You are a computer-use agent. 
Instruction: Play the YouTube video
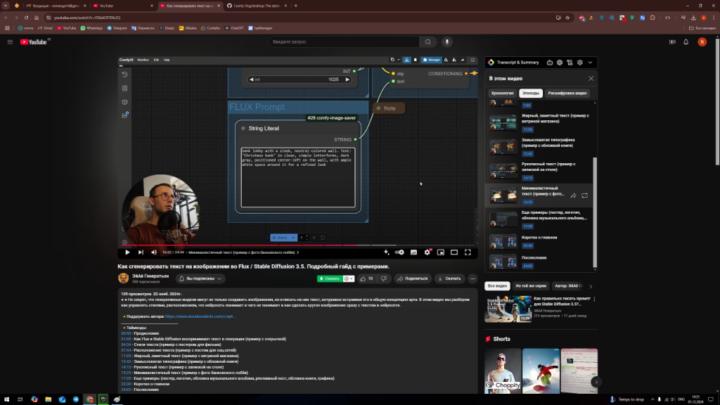coord(127,252)
